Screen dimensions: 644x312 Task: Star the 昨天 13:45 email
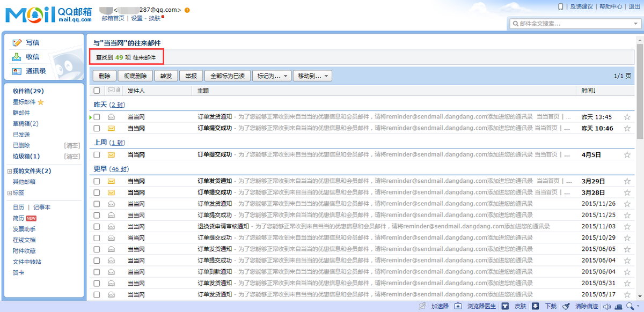pos(627,117)
